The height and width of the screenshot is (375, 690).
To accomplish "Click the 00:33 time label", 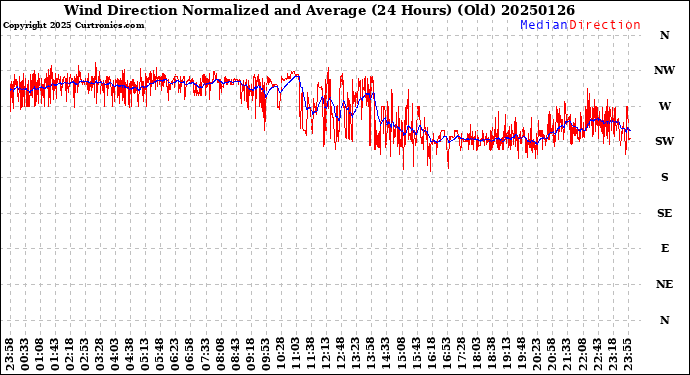I will point(25,355).
